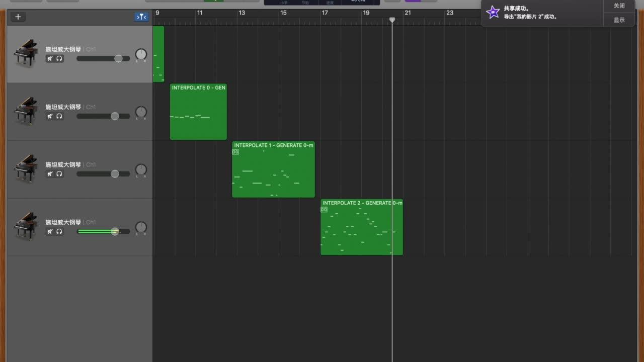Click the + icon to add a new track
This screenshot has width=644, height=362.
pyautogui.click(x=18, y=17)
